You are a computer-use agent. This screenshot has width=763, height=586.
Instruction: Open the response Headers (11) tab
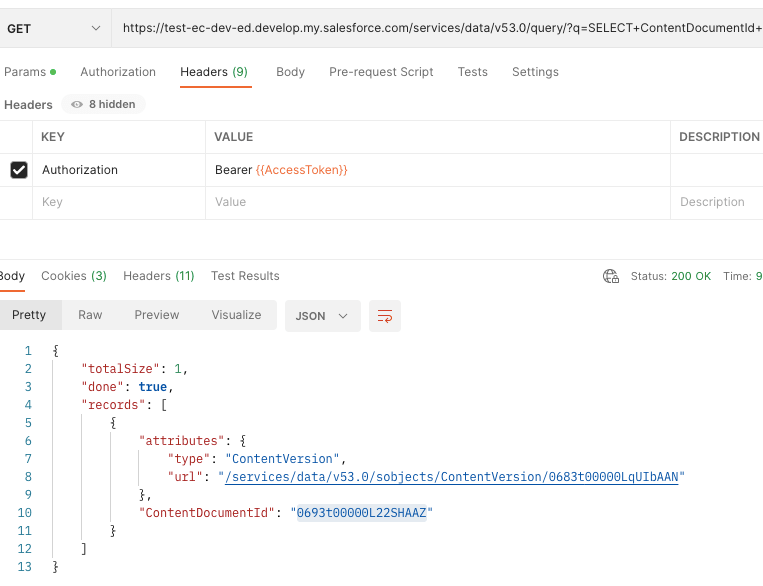click(159, 276)
